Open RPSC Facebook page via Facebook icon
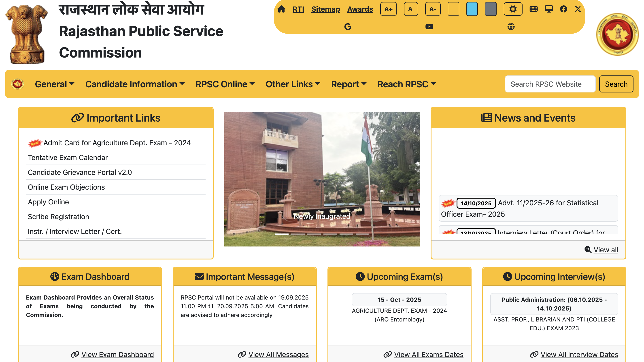Image resolution: width=644 pixels, height=362 pixels. coord(563,9)
